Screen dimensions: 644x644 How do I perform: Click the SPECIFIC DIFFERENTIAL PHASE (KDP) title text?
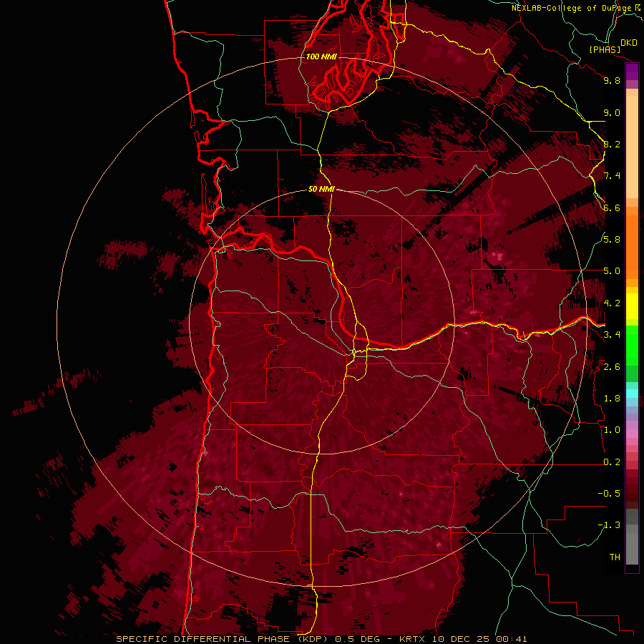point(223,639)
